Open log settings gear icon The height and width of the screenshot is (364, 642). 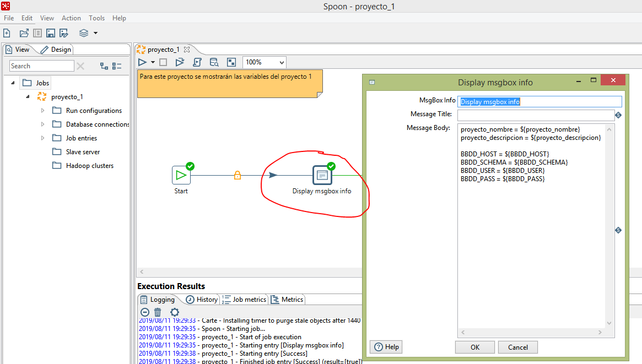(x=175, y=312)
